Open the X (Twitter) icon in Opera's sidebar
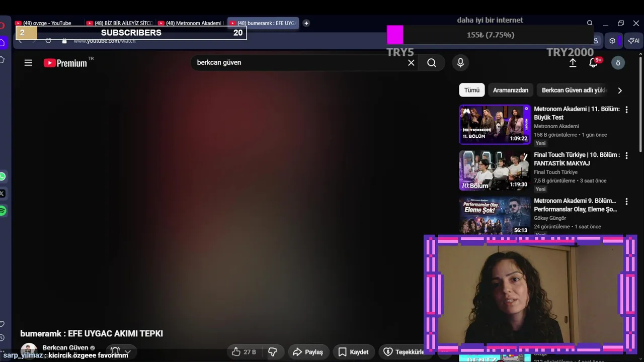644x362 pixels. (3, 194)
